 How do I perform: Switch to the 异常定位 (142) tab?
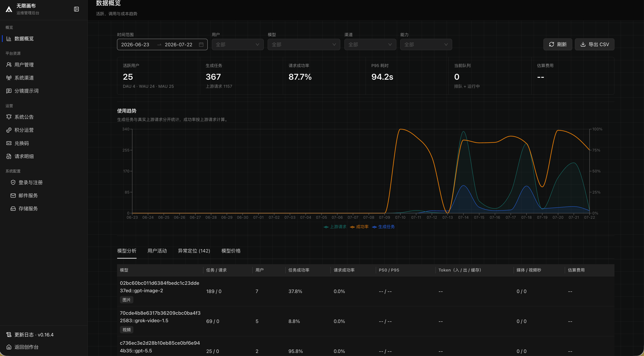click(194, 251)
